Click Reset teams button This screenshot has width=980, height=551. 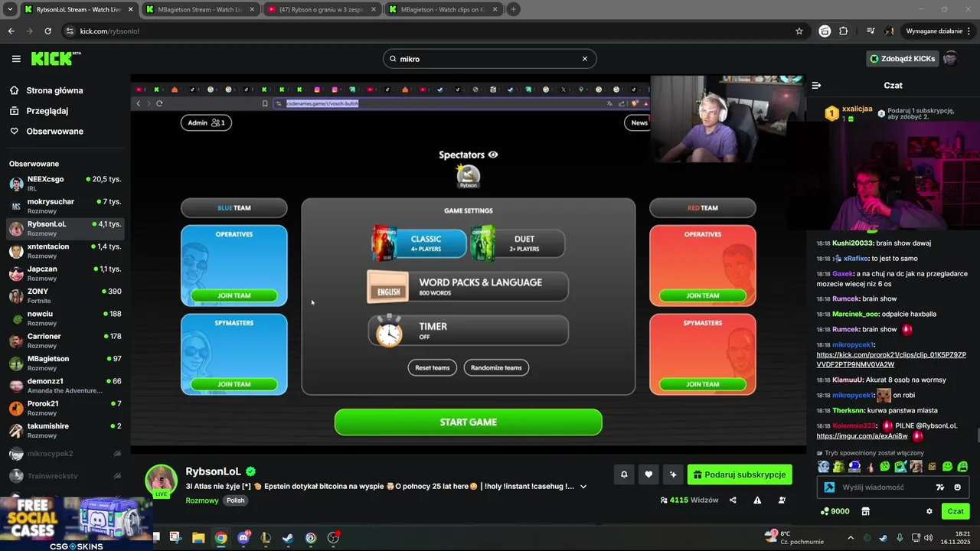coord(432,368)
